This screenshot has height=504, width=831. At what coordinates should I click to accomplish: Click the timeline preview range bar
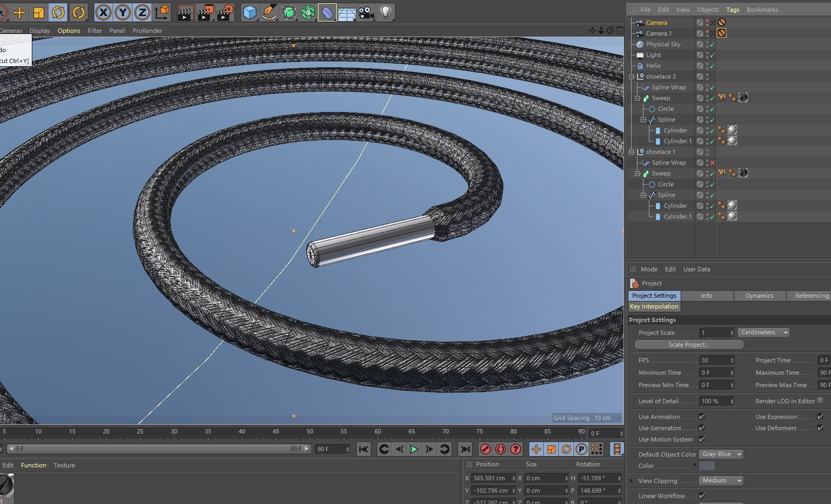(159, 449)
